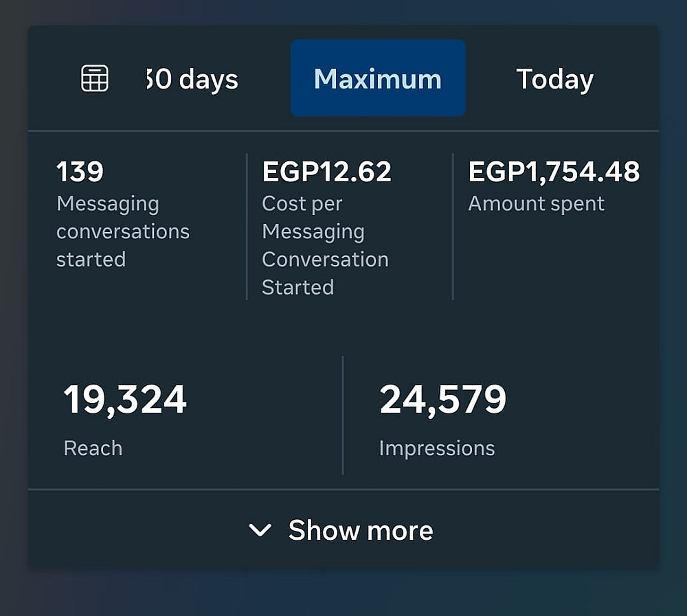Click the EGP12.62 cost value
687x616 pixels.
coord(326,172)
